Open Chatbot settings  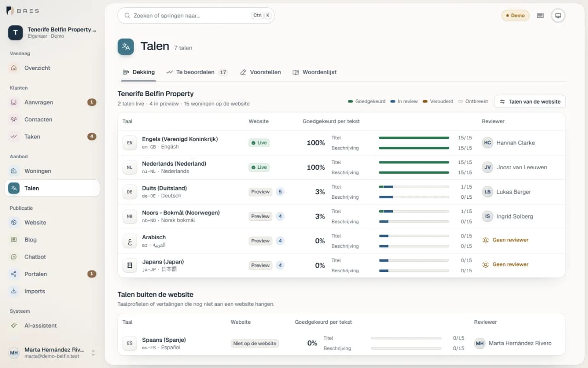point(52,257)
